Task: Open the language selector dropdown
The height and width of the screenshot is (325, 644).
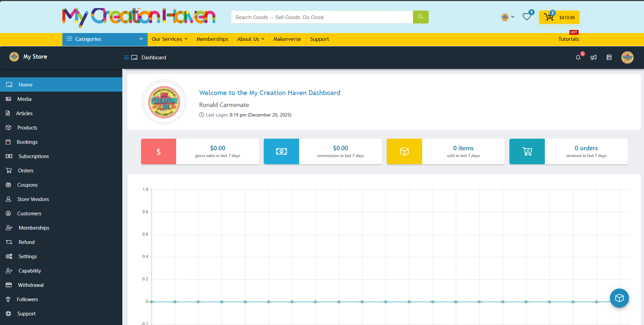Action: 508,17
